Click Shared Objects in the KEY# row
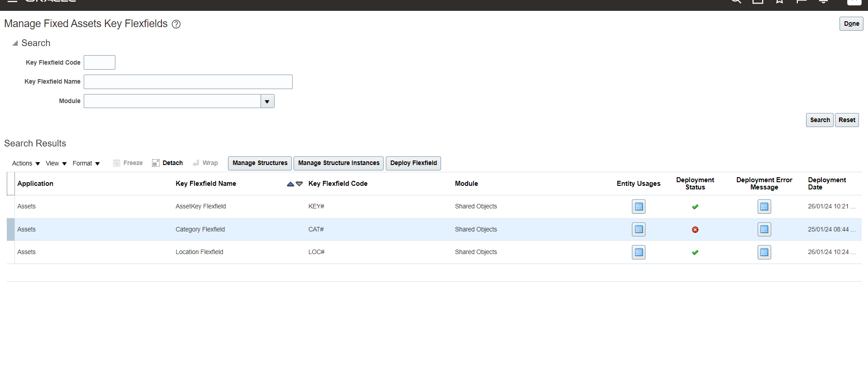 coord(476,207)
